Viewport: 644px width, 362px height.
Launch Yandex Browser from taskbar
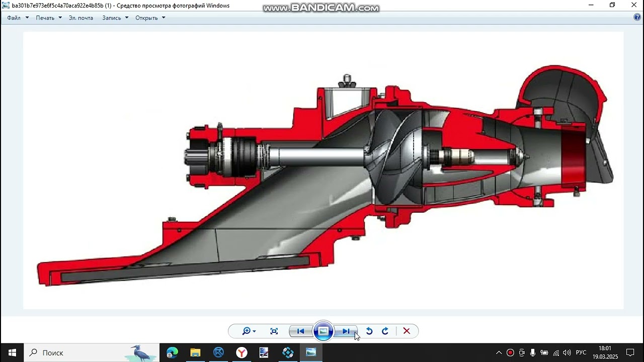[242, 352]
